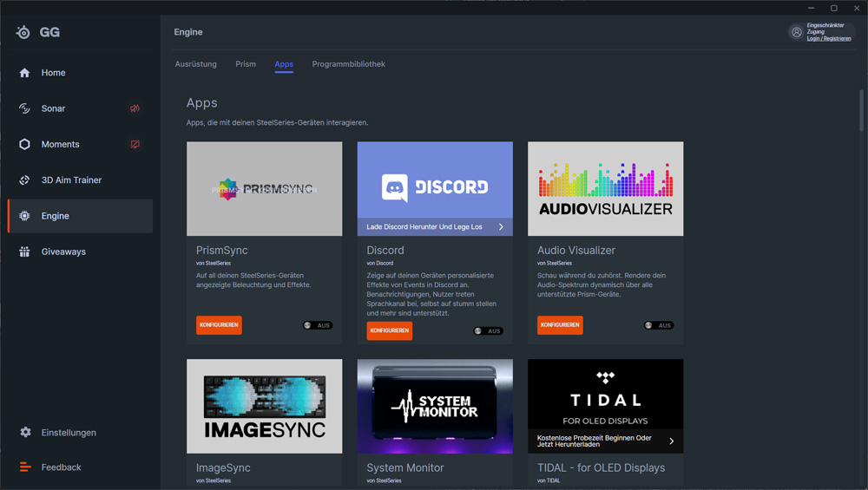868x490 pixels.
Task: Select the Moments hexagon icon
Action: (24, 144)
